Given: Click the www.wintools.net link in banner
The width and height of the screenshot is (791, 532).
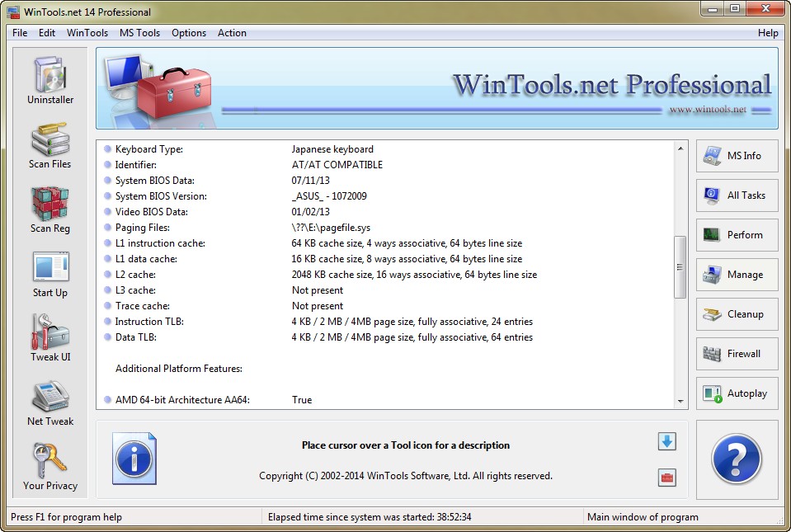Looking at the screenshot, I should point(708,110).
